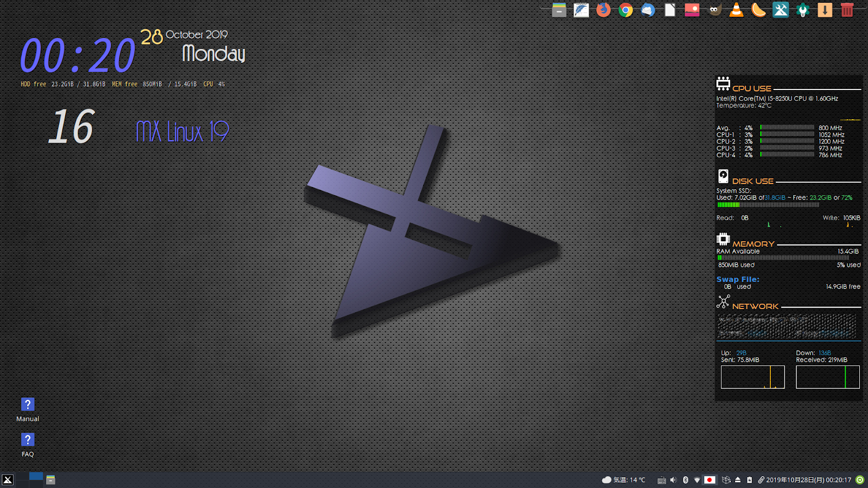Launch Google Chrome from the dock
Viewport: 868px width, 488px height.
pos(626,10)
